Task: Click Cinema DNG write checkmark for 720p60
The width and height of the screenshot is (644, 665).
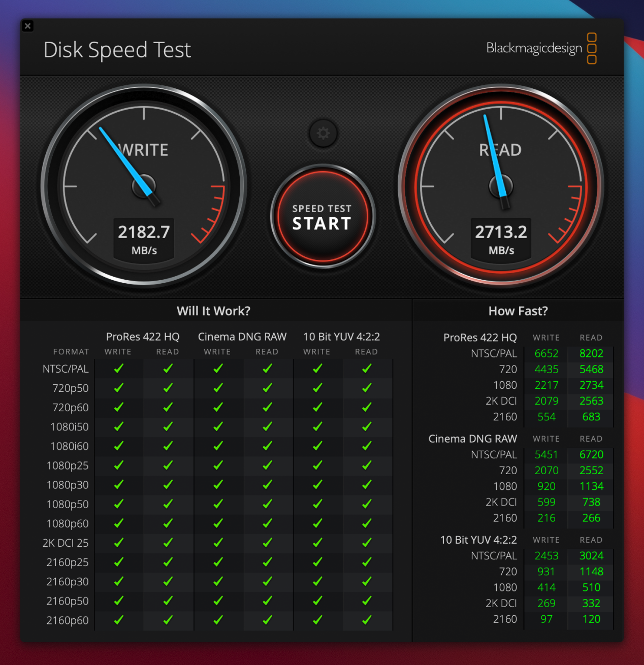Action: coord(218,407)
